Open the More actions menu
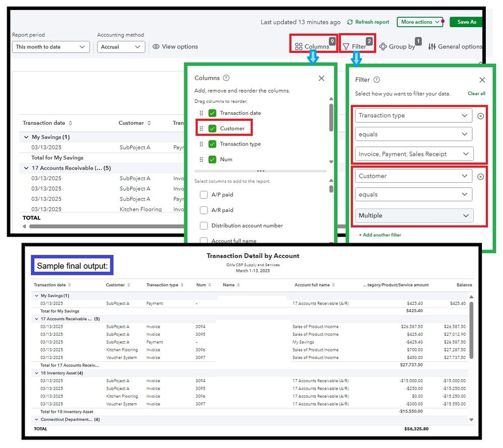The height and width of the screenshot is (448, 503). [x=420, y=22]
